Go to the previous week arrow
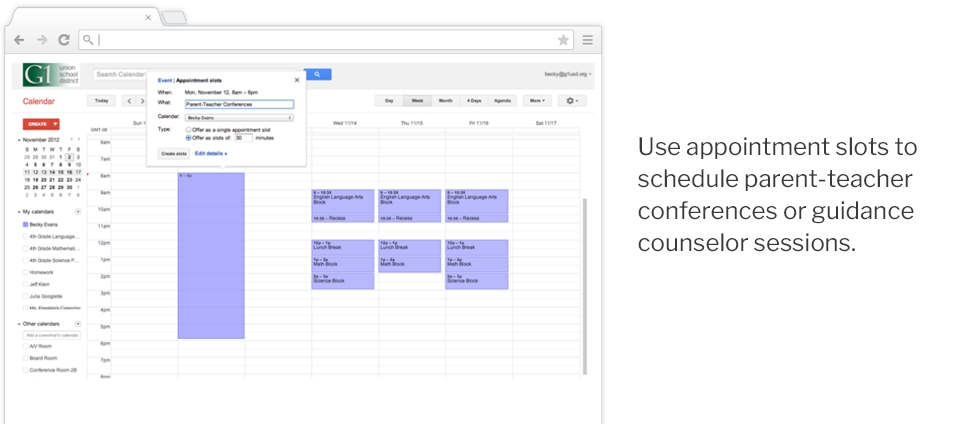 pos(129,101)
